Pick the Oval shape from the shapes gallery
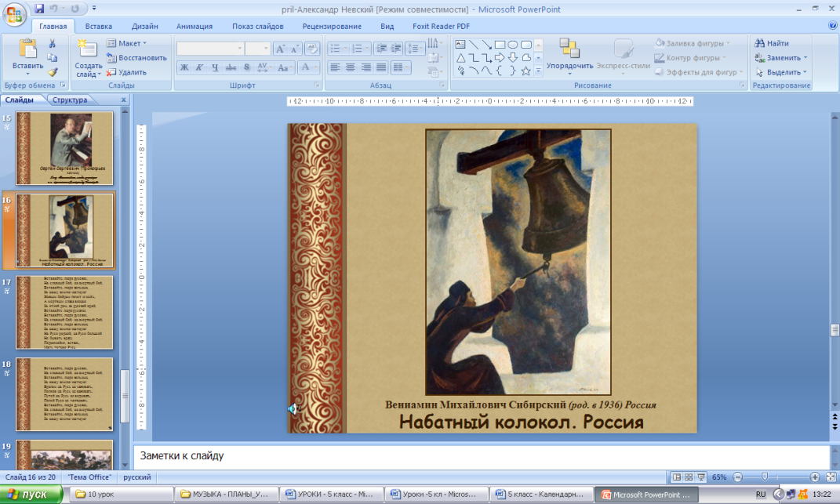 513,45
